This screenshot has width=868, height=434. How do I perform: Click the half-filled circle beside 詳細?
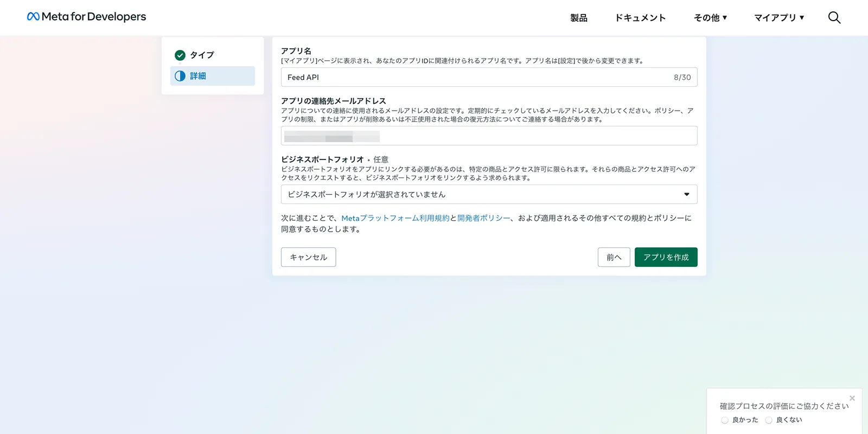click(x=180, y=76)
